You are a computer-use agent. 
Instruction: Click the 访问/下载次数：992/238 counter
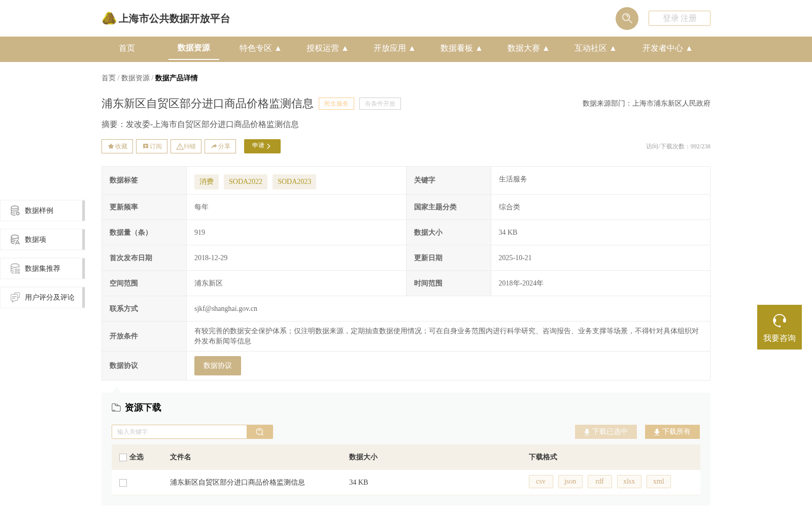[x=678, y=146]
